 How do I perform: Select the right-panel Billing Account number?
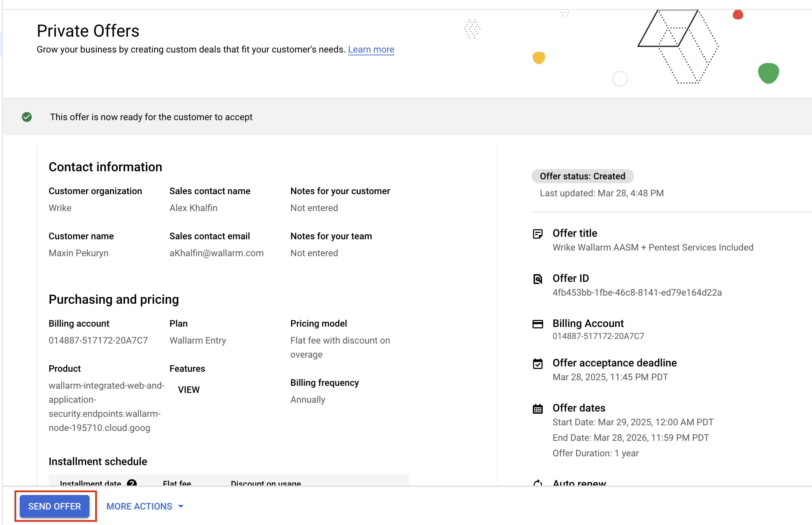(x=598, y=336)
